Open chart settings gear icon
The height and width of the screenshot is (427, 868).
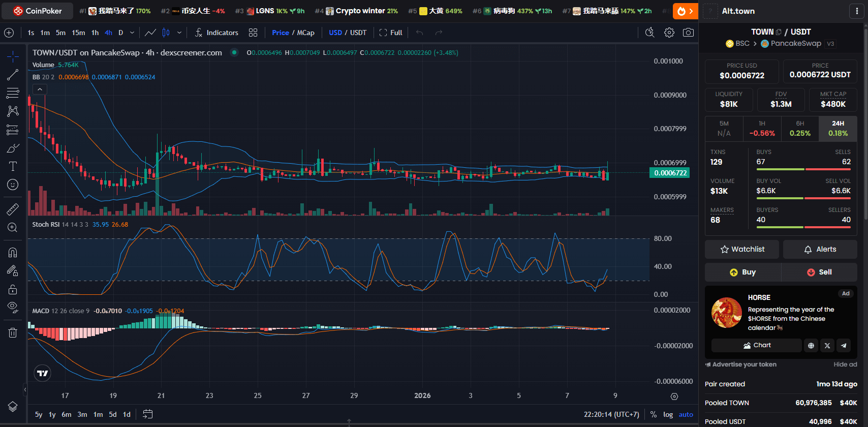(x=669, y=33)
